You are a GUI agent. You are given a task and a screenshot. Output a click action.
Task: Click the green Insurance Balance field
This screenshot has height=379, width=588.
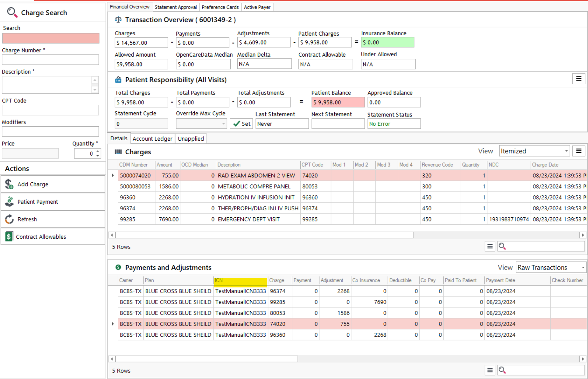[387, 42]
